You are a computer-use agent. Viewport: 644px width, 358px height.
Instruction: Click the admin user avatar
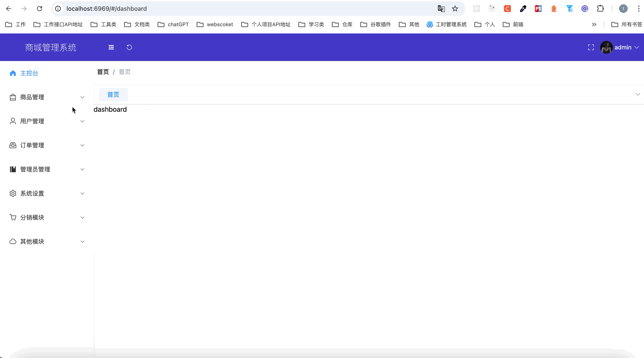(x=607, y=47)
